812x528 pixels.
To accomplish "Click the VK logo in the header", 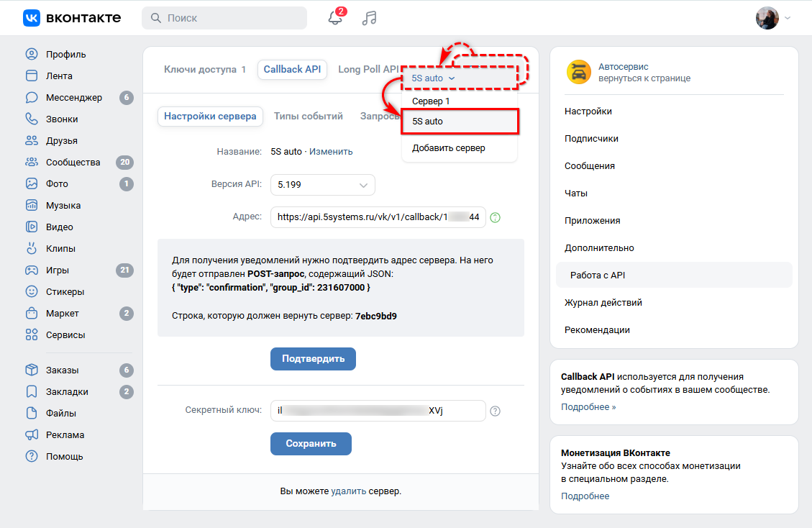I will click(x=30, y=18).
